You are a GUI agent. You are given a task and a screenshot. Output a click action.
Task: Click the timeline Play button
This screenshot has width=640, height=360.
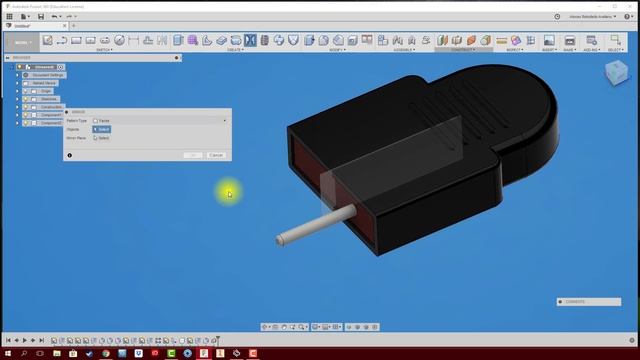pos(24,340)
